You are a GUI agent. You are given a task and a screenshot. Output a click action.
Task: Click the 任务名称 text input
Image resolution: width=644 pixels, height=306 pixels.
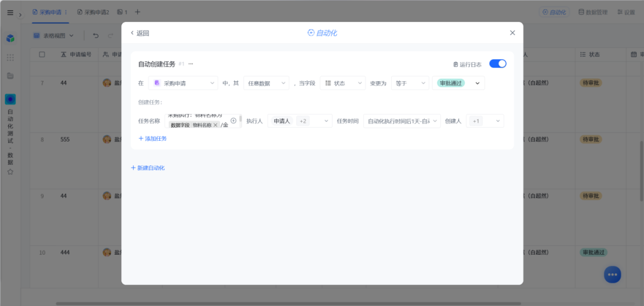click(203, 121)
